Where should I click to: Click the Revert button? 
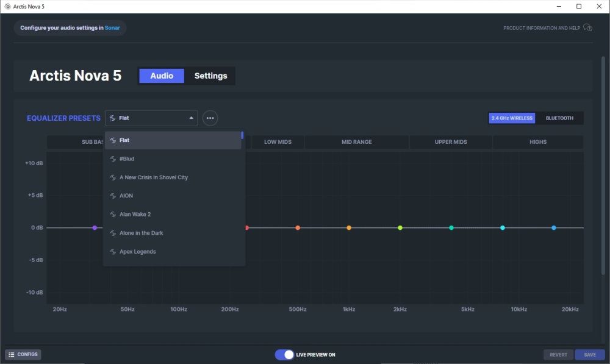558,355
